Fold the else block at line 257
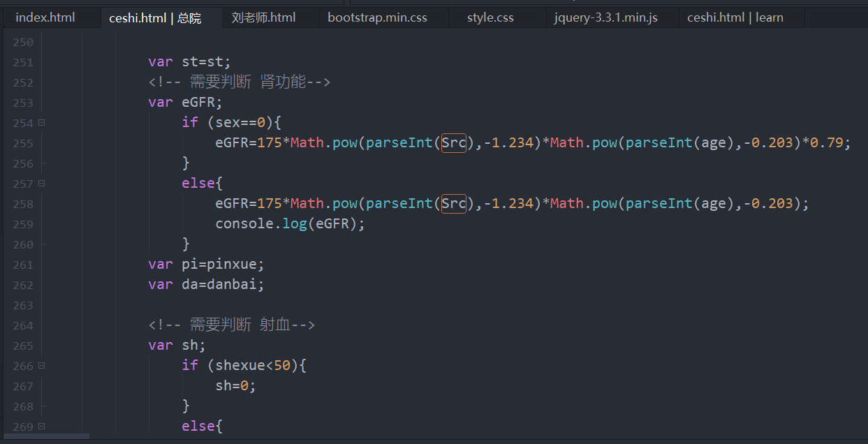 point(41,183)
